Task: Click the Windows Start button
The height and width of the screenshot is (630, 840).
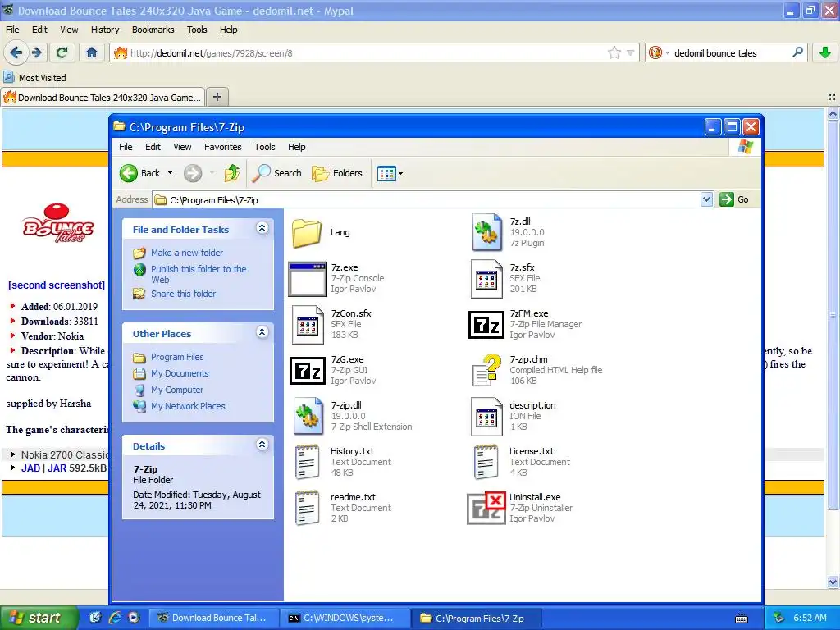Action: [39, 618]
